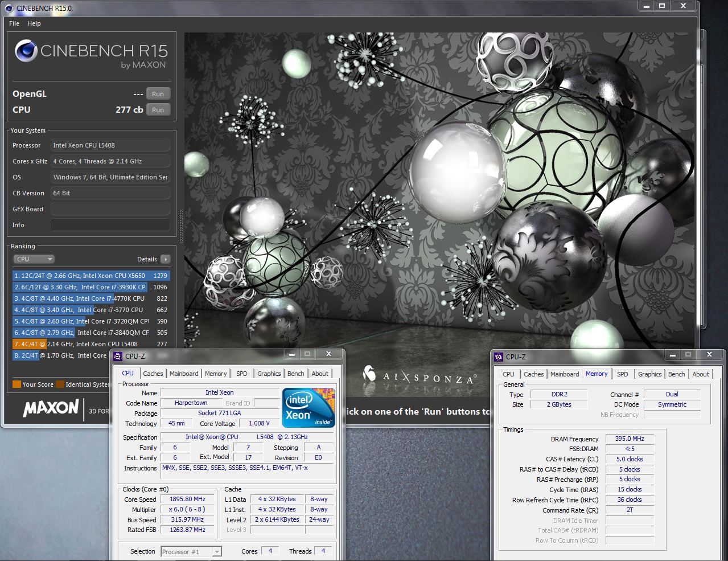Image resolution: width=728 pixels, height=561 pixels.
Task: Click the Command Rate value 2T
Action: pos(630,510)
